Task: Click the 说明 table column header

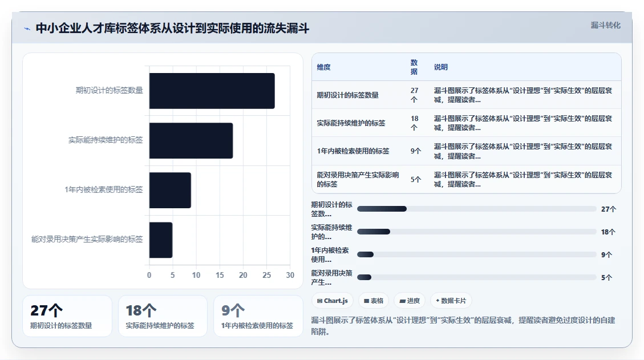Action: point(441,67)
